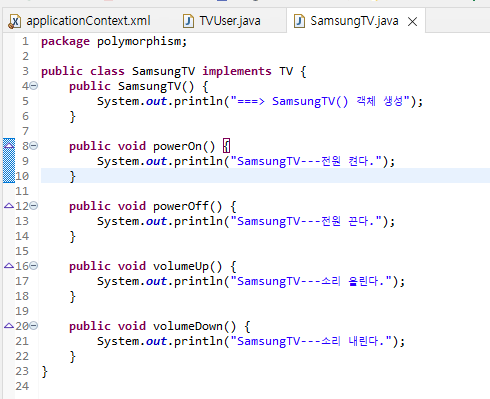Click 'out' in the println on line 5
This screenshot has height=399, width=490.
coord(156,101)
